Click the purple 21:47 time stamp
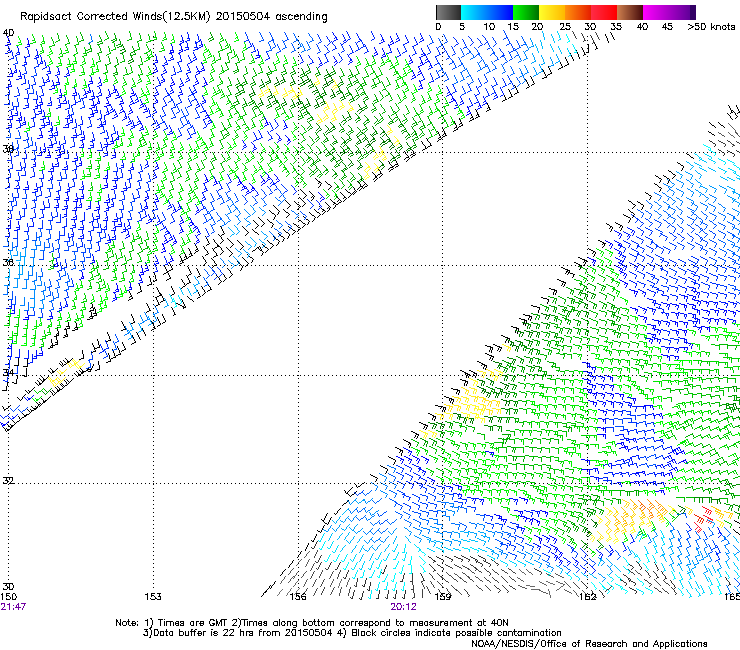The height and width of the screenshot is (650, 740). coord(13,607)
